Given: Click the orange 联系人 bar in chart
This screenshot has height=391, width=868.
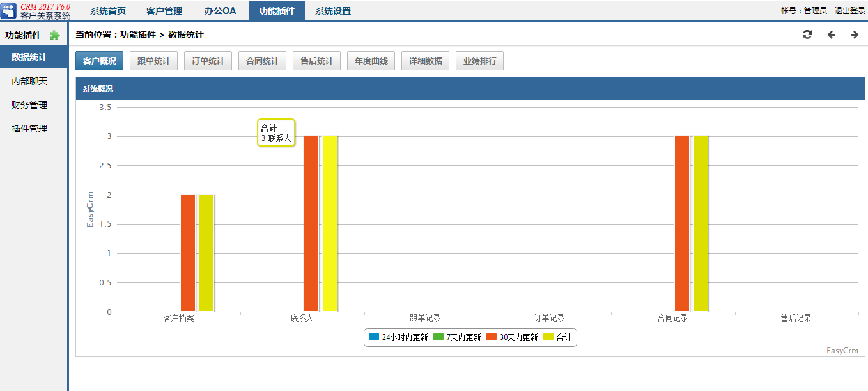Looking at the screenshot, I should pos(311,224).
